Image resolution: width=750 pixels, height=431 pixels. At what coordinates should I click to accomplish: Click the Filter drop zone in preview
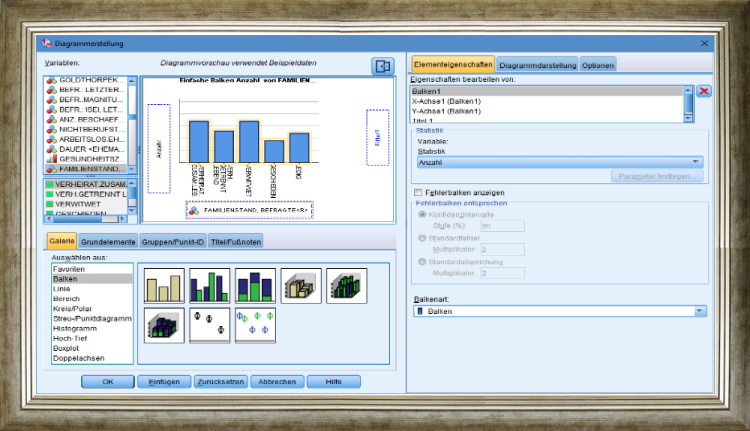pyautogui.click(x=377, y=137)
